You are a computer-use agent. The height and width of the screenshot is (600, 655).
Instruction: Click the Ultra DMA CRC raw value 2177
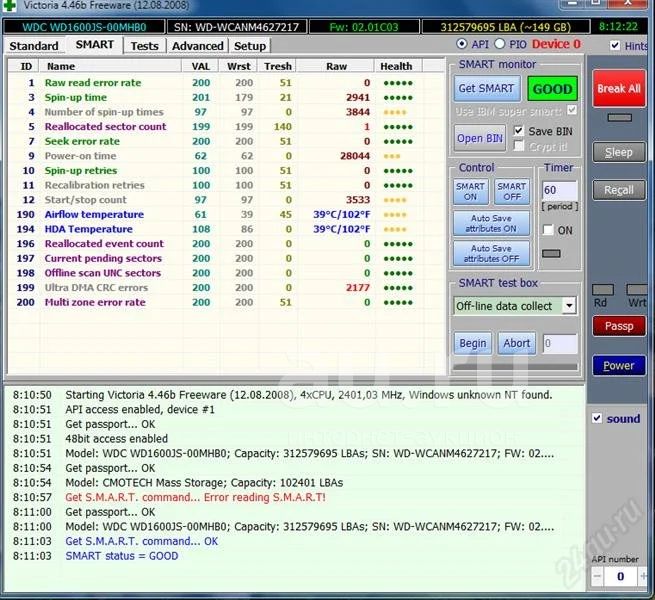pyautogui.click(x=358, y=287)
